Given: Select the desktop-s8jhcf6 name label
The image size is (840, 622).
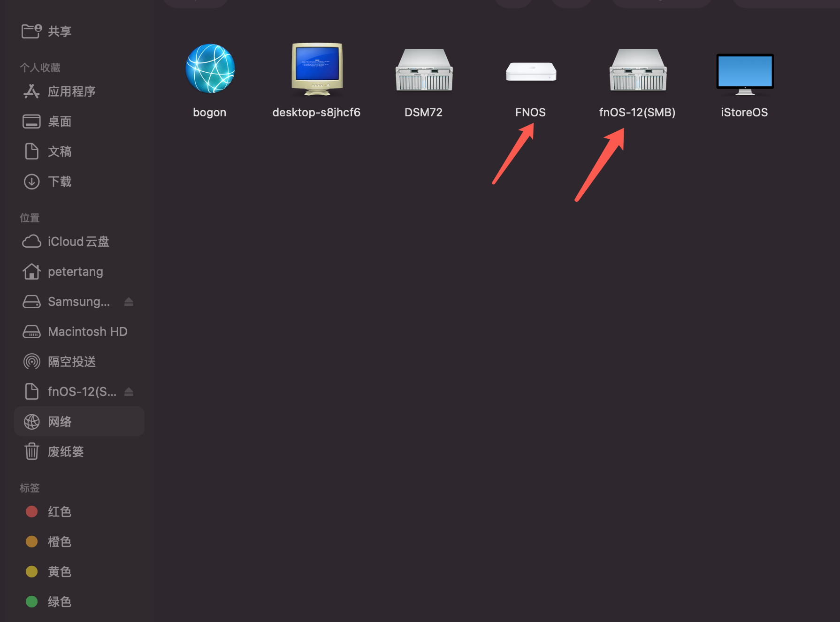Looking at the screenshot, I should (317, 113).
